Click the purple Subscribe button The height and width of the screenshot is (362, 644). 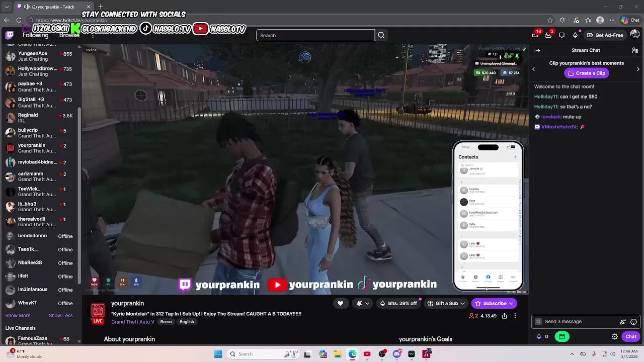(494, 303)
